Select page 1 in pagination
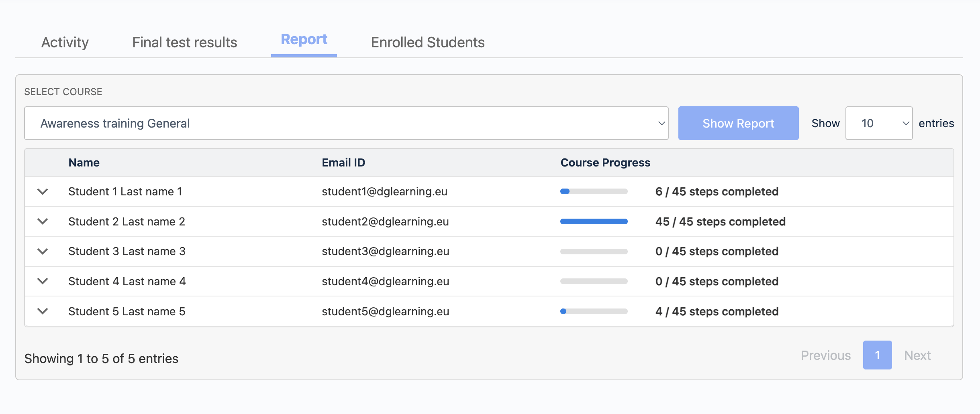Viewport: 980px width, 414px height. pos(877,355)
